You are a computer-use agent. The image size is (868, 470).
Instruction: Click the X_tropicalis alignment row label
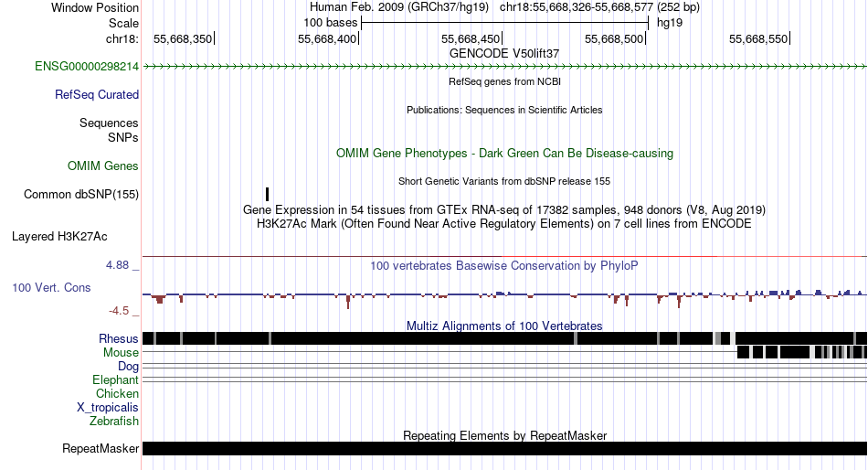click(x=108, y=408)
